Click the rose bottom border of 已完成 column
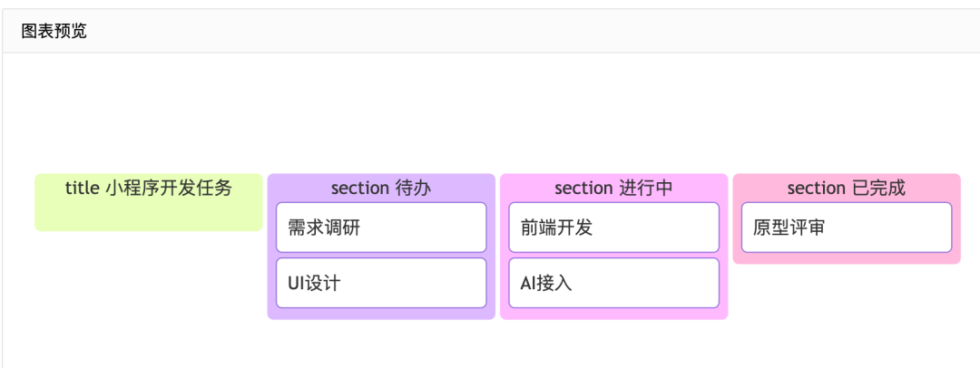980x368 pixels. (x=847, y=259)
